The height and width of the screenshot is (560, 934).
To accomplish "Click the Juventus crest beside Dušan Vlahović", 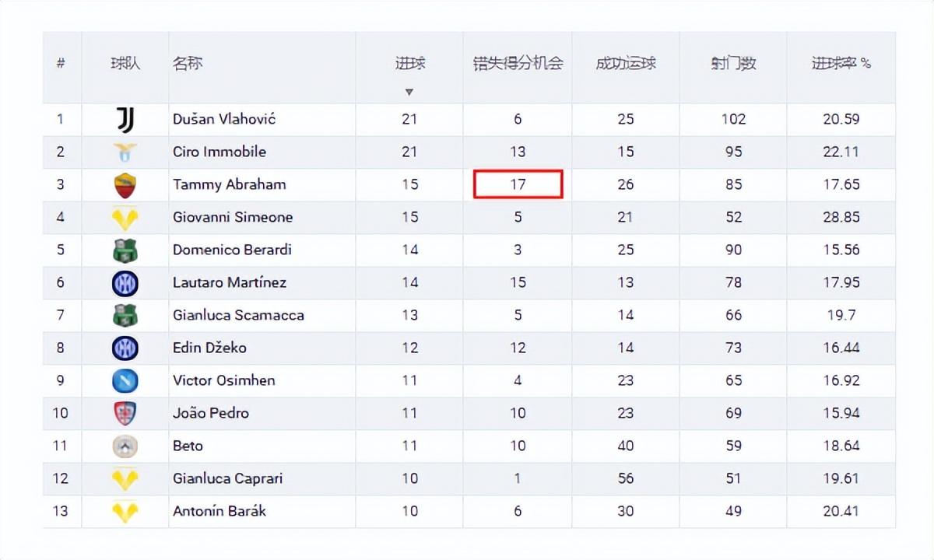I will 125,119.
